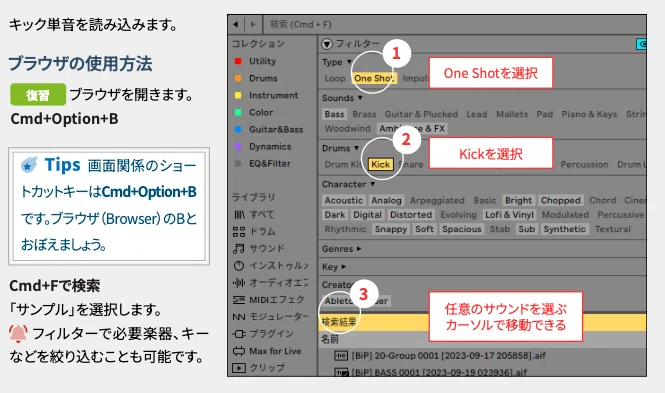The height and width of the screenshot is (393, 665).
Task: Select file [BiP] BASS 0001 [2023-09-19 023936].aif
Action: tap(439, 372)
